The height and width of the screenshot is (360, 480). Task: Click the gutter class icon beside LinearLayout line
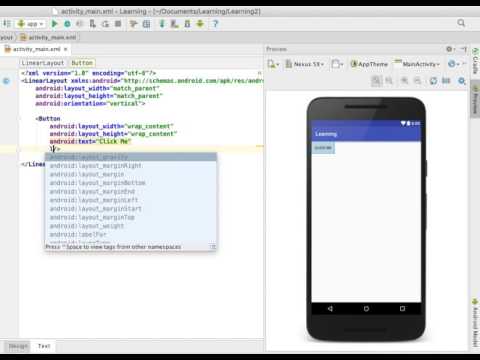click(x=6, y=81)
